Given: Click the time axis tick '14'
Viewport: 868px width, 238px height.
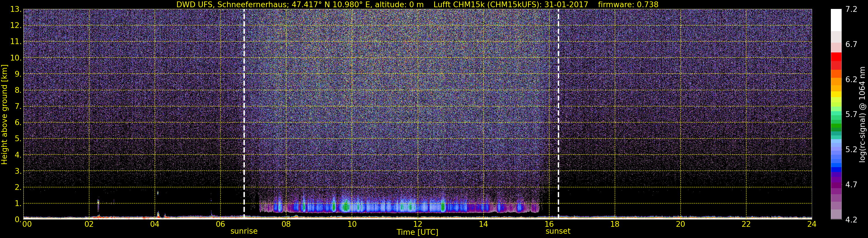Looking at the screenshot, I should tap(483, 224).
